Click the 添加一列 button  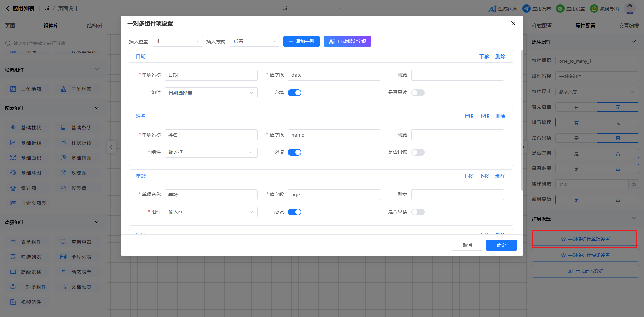(x=301, y=41)
